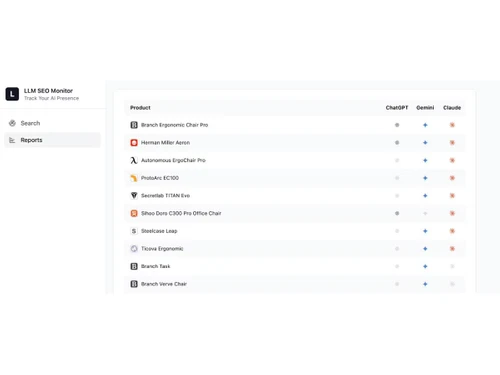Click the Branch Ergonomic Chair Pro brand icon
The image size is (500, 375).
coord(134,125)
